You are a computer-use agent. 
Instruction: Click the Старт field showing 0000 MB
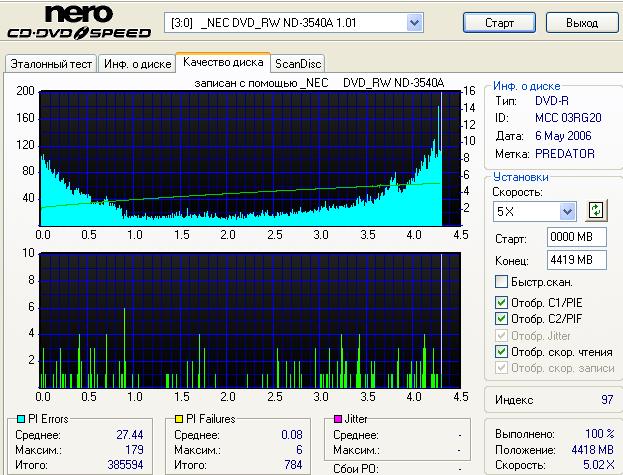[570, 237]
